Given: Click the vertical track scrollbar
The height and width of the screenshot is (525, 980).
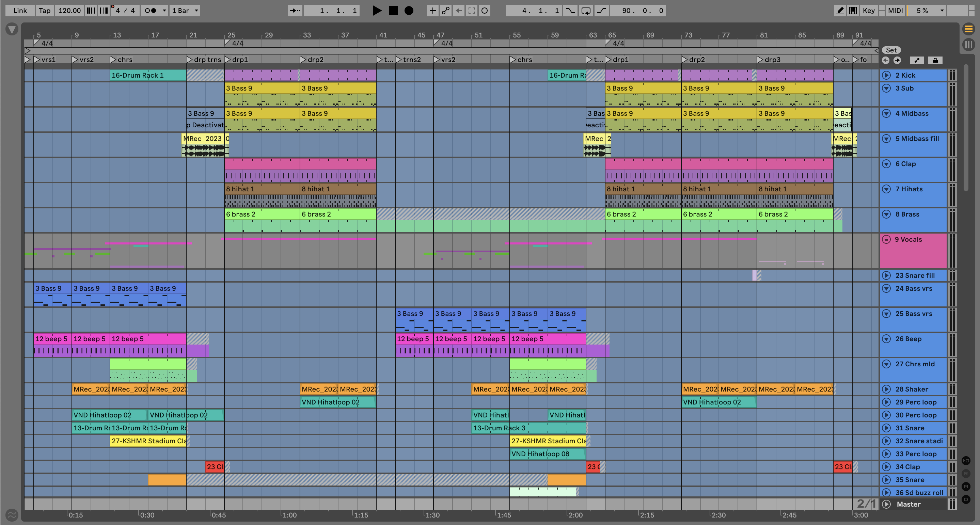Looking at the screenshot, I should 966,128.
